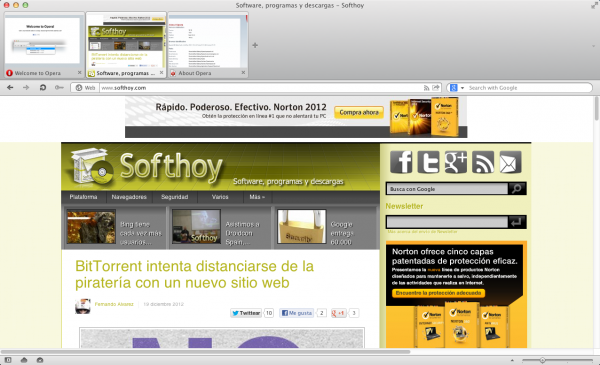
Task: Click the zoom menu arrow in status bar
Action: [512, 360]
